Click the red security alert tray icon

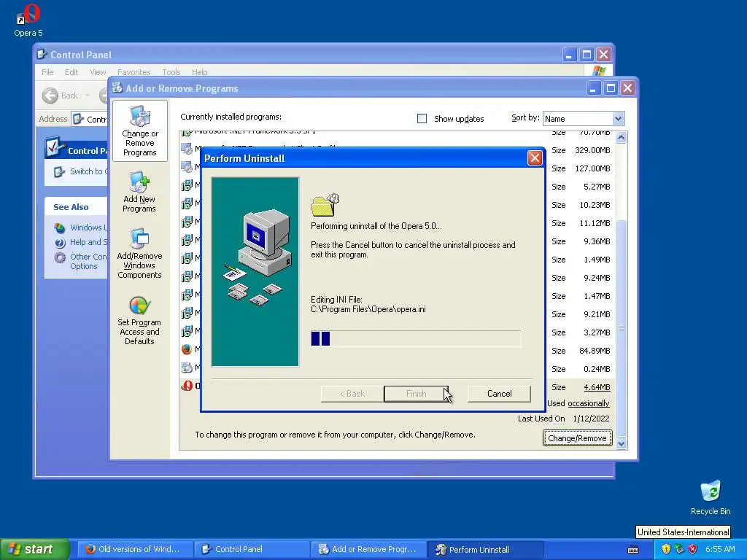[x=693, y=549]
